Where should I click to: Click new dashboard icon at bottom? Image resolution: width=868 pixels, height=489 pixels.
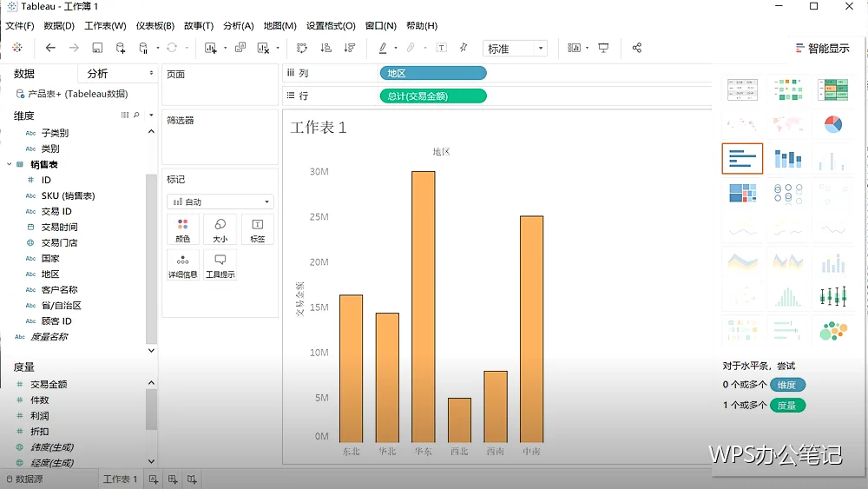pos(173,479)
